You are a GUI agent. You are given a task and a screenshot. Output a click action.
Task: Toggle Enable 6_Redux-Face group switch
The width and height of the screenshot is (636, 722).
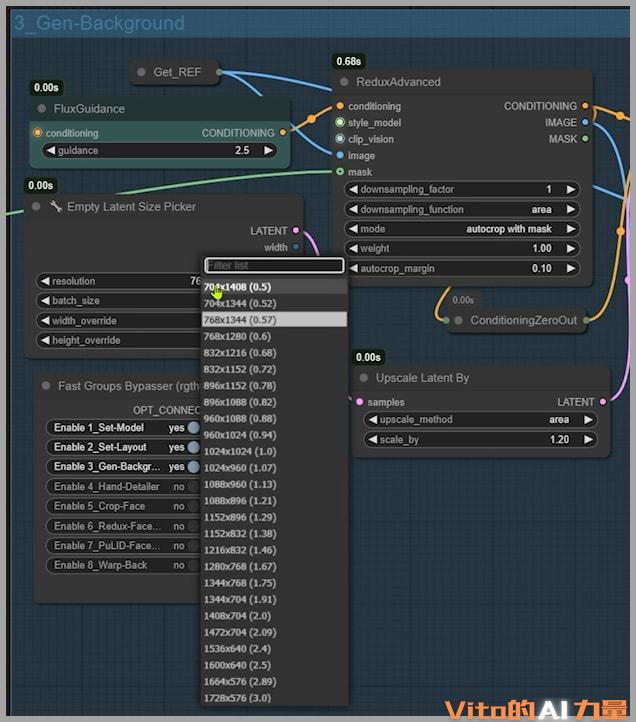(193, 526)
